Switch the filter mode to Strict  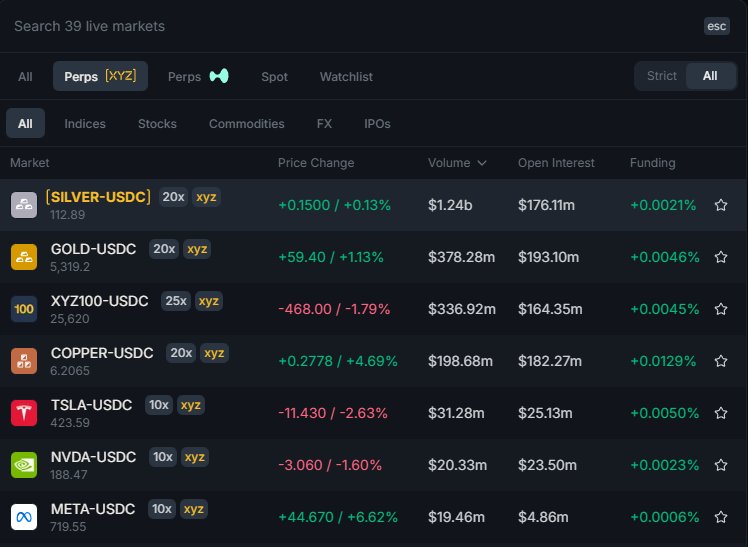pos(661,76)
